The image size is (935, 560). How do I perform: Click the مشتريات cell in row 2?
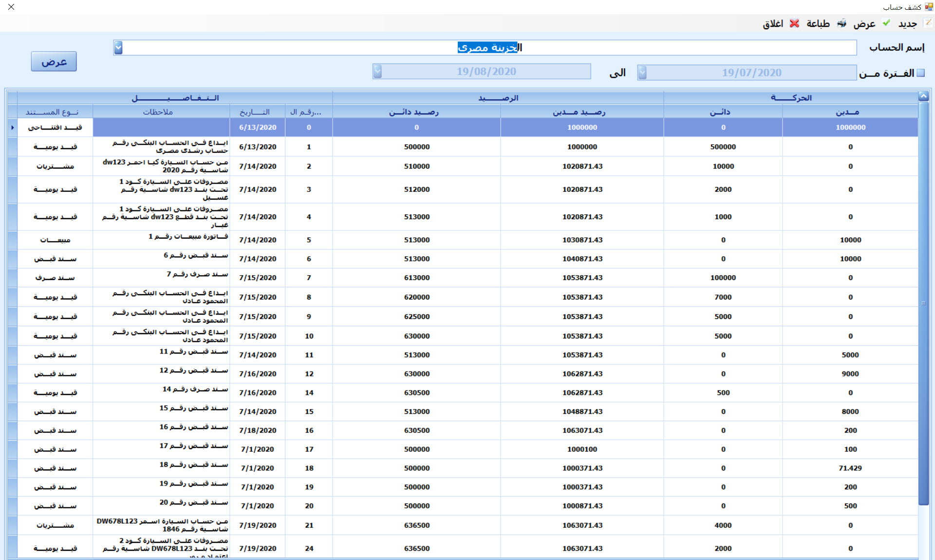tap(55, 166)
